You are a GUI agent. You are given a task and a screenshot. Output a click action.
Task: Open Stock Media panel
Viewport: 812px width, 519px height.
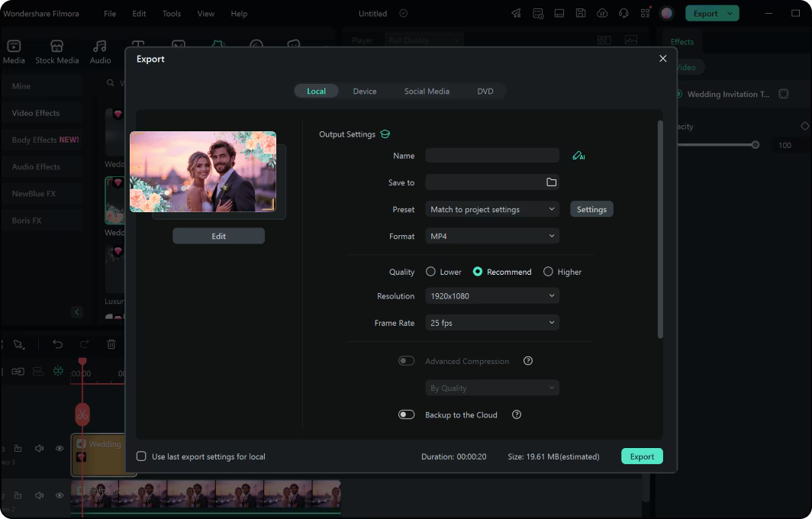[x=56, y=52]
